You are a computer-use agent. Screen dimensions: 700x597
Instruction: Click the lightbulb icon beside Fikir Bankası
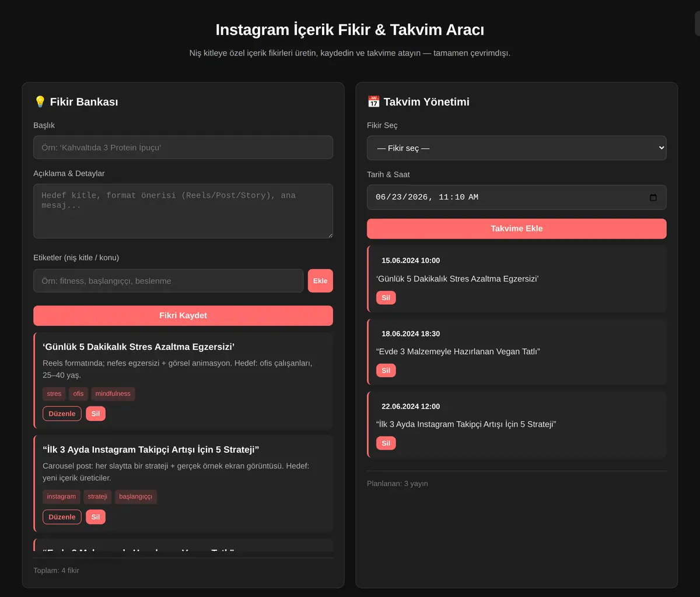pyautogui.click(x=40, y=101)
